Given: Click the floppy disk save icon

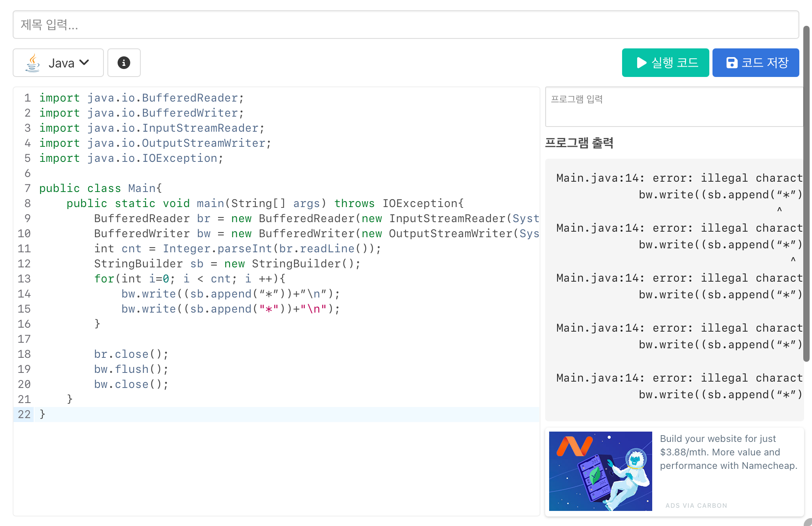Looking at the screenshot, I should [732, 63].
